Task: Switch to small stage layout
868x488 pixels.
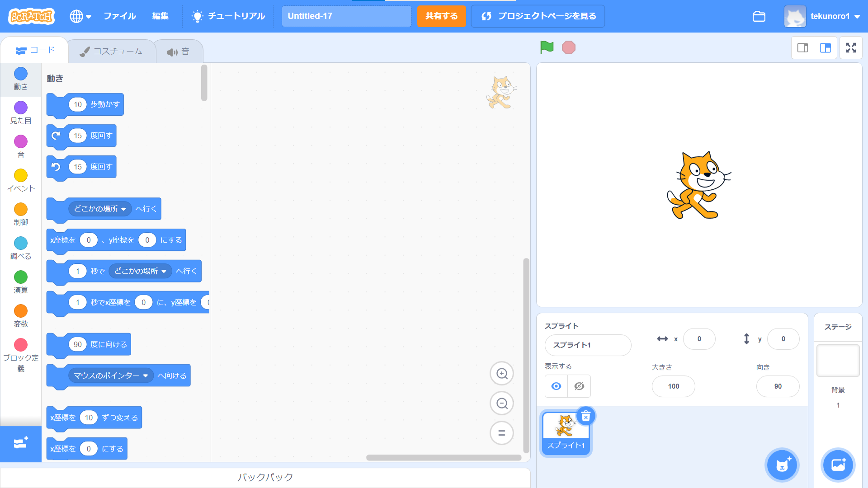Action: [803, 47]
